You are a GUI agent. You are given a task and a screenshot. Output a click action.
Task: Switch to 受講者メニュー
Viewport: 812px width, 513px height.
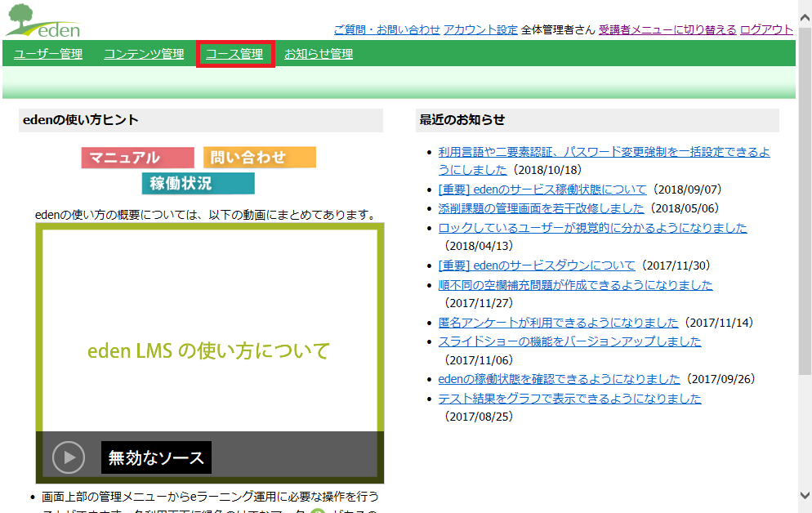point(667,30)
